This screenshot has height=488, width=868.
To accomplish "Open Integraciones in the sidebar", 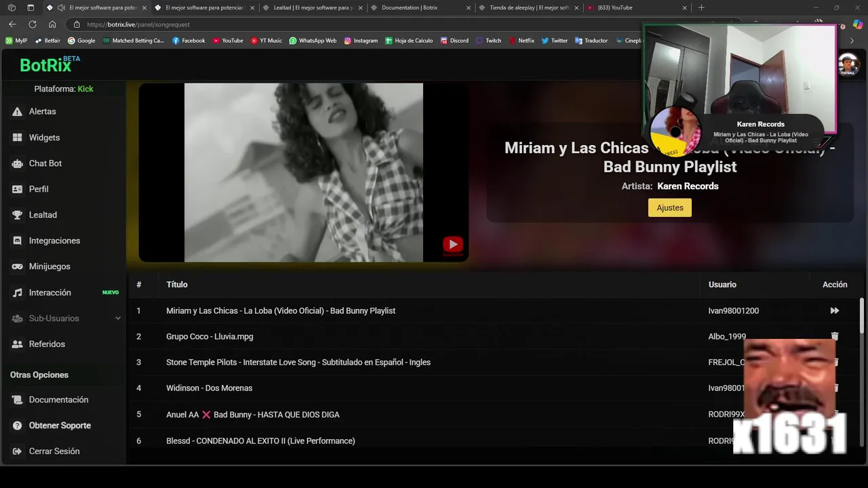I will [x=54, y=241].
